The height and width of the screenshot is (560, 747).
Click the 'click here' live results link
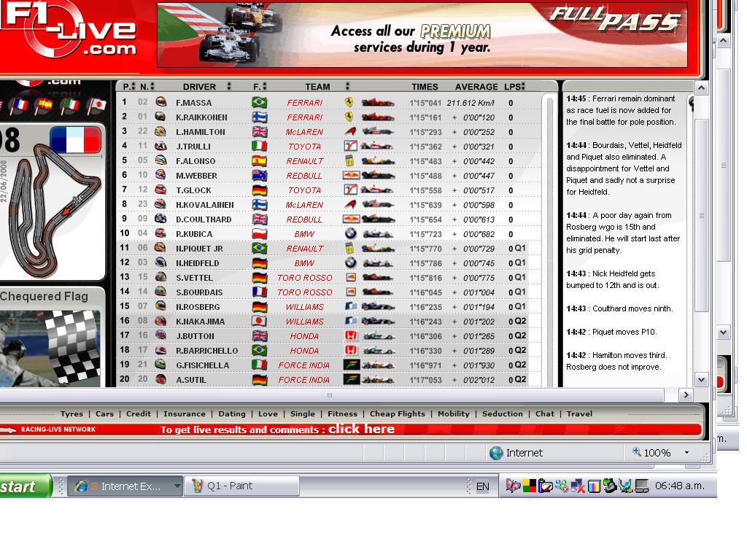pos(361,429)
